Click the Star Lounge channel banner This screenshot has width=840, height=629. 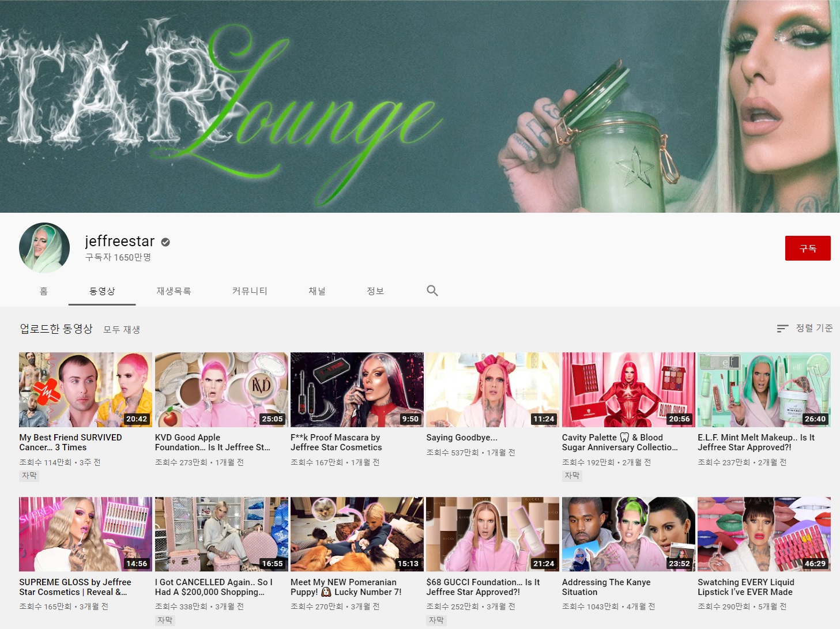click(420, 106)
